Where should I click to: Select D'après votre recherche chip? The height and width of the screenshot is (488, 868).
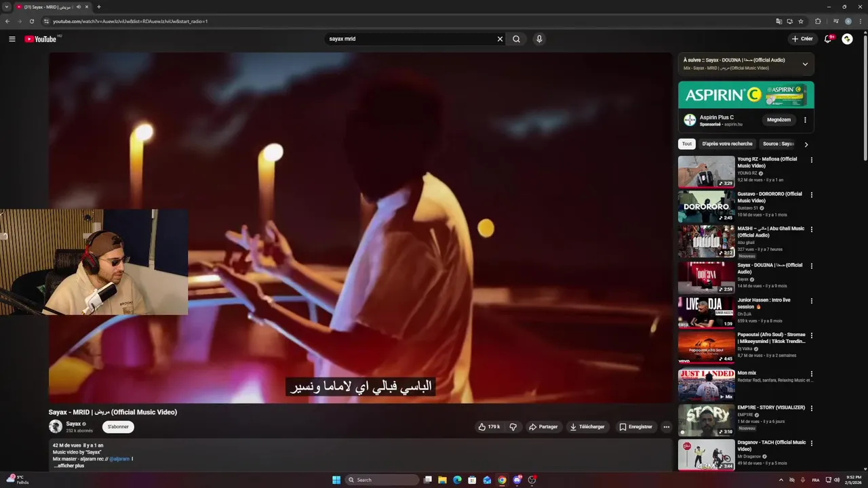click(727, 144)
